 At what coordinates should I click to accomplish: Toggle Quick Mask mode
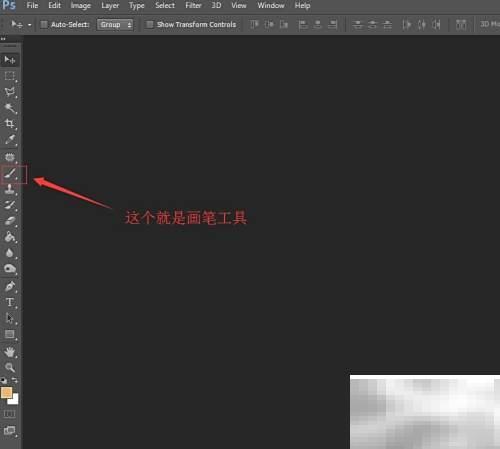tap(9, 414)
